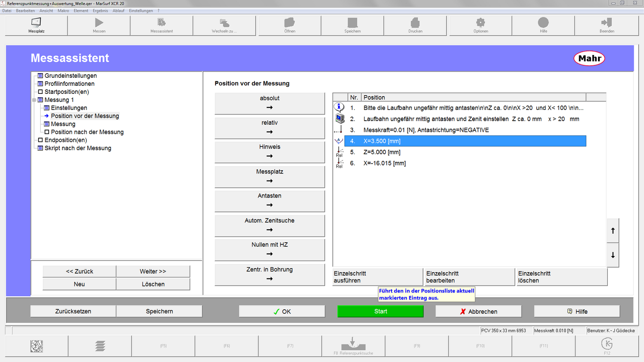The image size is (644, 362).
Task: Select Position nach der Messung entry
Action: pyautogui.click(x=87, y=132)
